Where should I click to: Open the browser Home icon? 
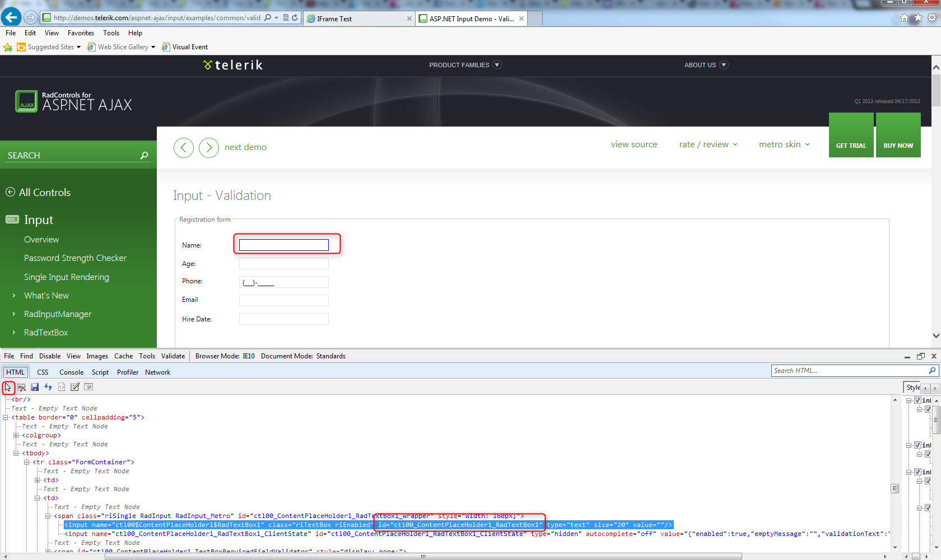pyautogui.click(x=905, y=18)
